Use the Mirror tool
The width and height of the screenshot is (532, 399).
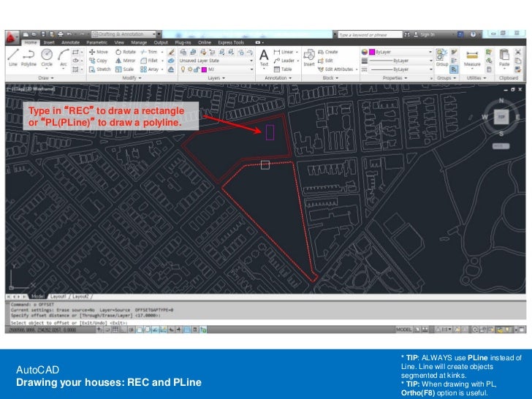[125, 61]
